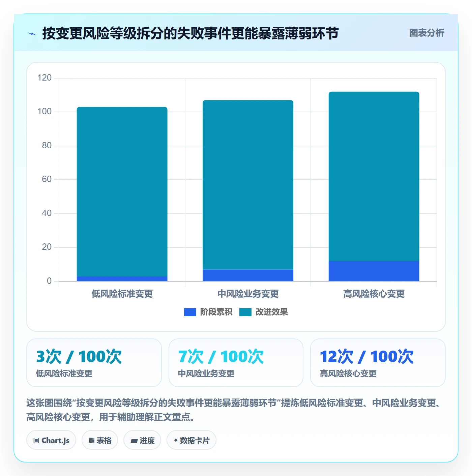
Task: Click the 阶段累积 legend label
Action: 216,312
